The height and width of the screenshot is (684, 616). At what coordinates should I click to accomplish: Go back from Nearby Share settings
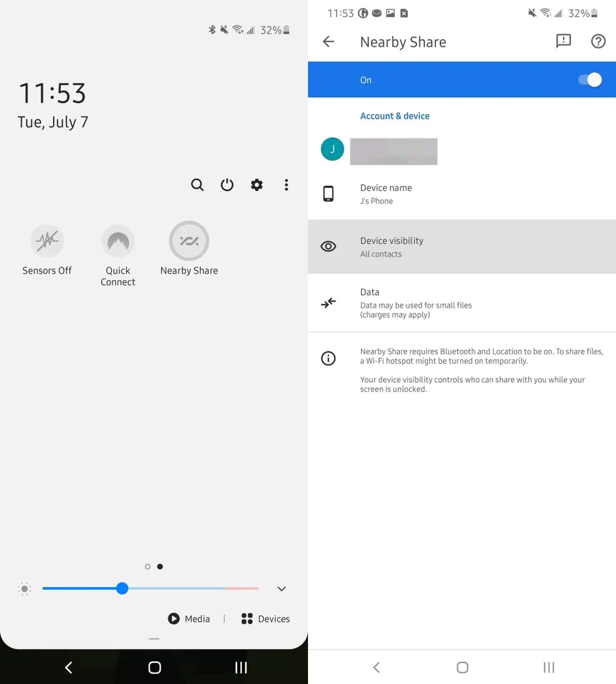click(x=328, y=41)
